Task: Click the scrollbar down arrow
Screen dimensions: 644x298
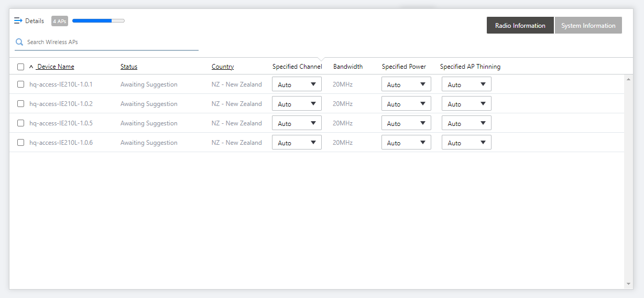Action: point(628,284)
